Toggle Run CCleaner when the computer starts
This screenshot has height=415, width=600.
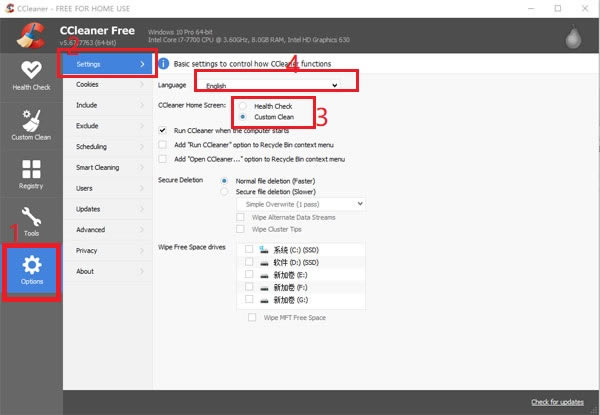163,130
